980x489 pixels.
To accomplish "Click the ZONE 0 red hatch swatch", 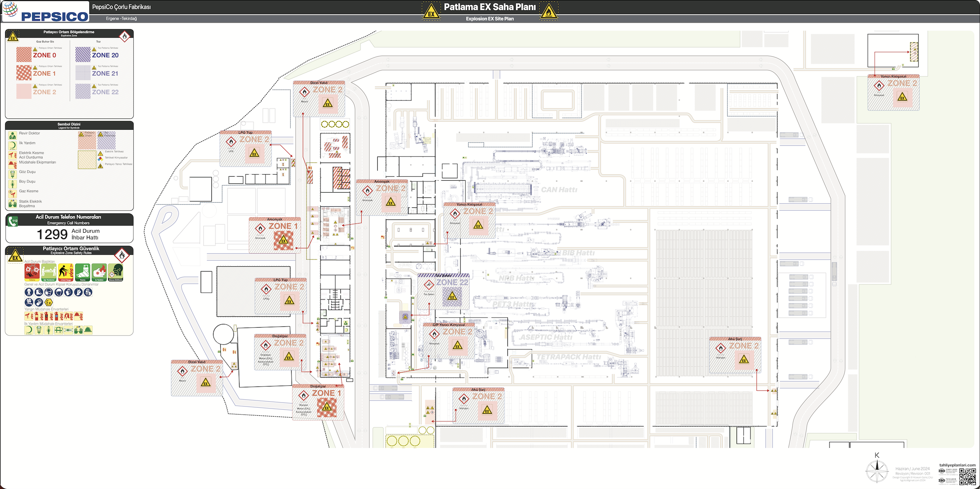I will (x=24, y=54).
